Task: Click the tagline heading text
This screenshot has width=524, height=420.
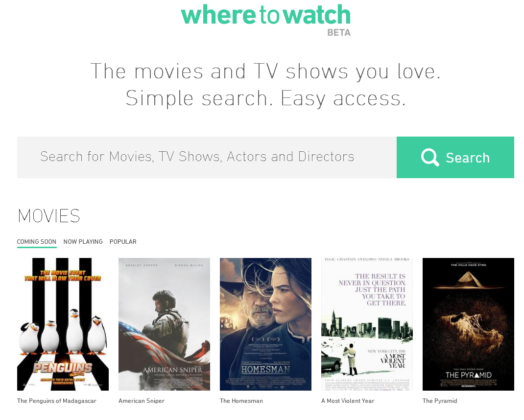Action: [x=266, y=85]
